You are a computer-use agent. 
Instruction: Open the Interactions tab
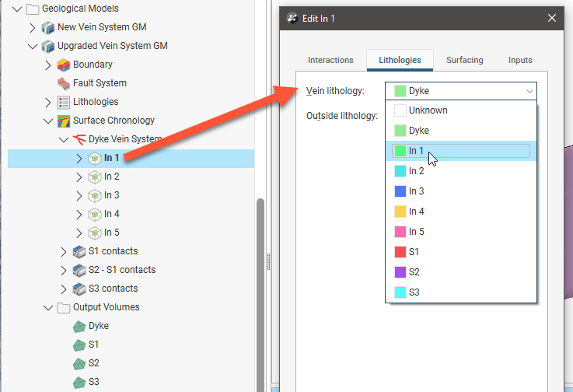pos(330,60)
